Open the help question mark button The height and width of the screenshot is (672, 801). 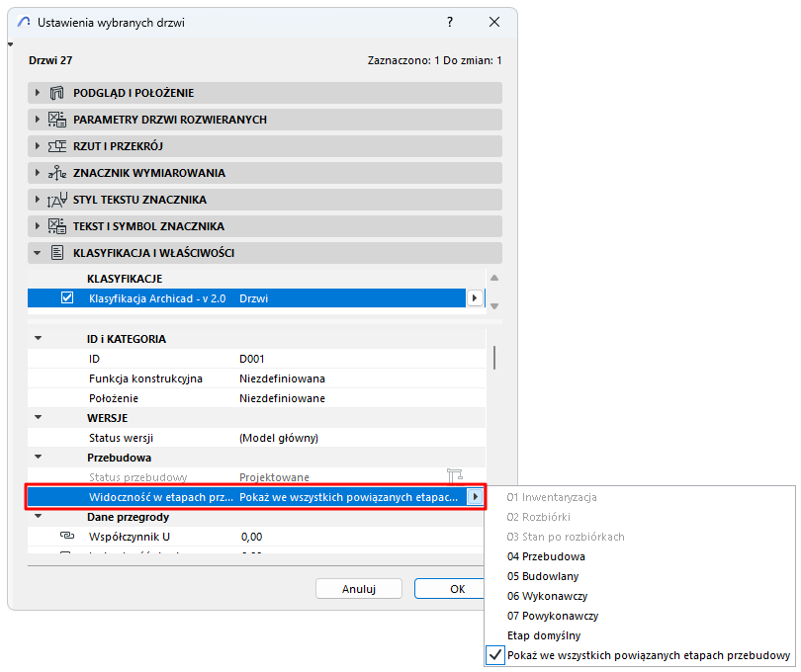coord(450,22)
